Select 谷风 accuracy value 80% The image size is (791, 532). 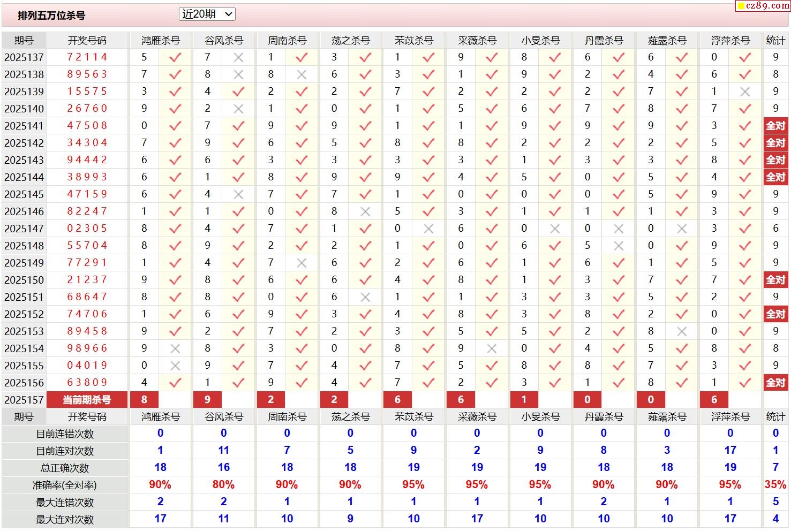(x=223, y=485)
